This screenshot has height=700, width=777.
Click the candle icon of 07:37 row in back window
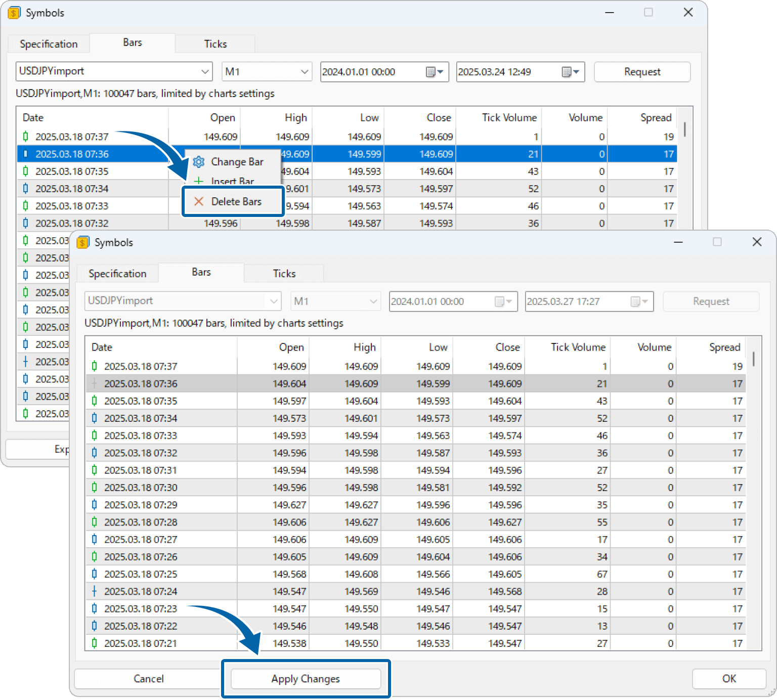25,137
